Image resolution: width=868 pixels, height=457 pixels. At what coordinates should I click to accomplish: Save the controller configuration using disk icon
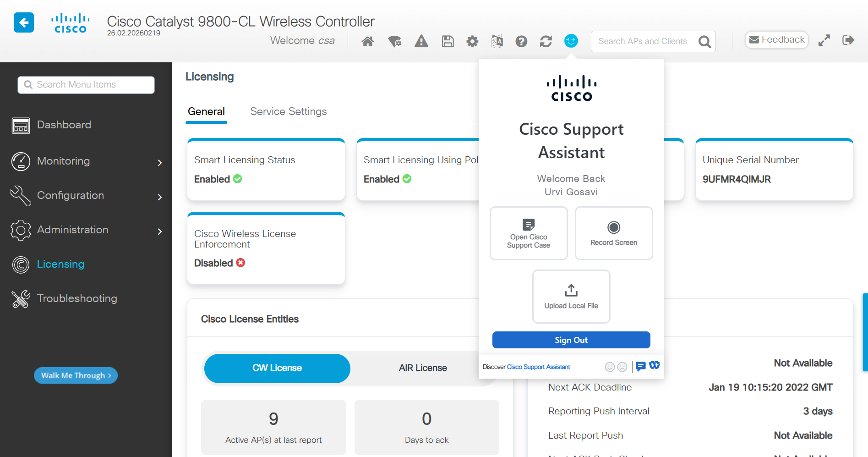448,41
